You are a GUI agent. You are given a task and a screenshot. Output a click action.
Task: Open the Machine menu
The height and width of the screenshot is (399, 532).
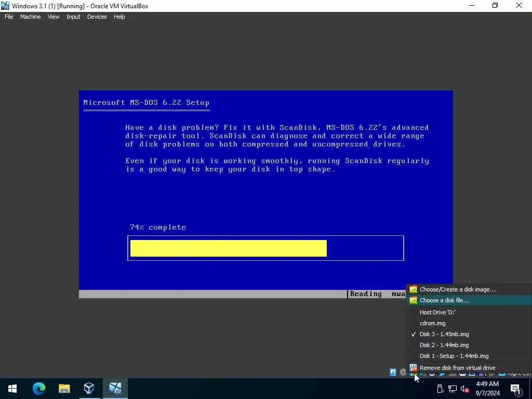[x=31, y=17]
